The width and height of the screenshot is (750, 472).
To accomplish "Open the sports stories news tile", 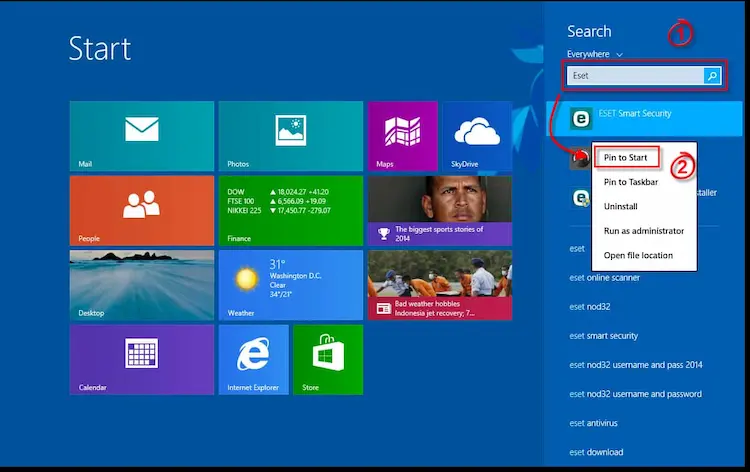I will click(440, 210).
